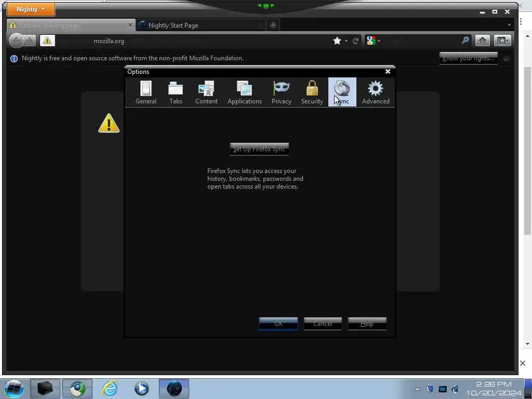
Task: Cancel the Options dialog
Action: [x=323, y=323]
